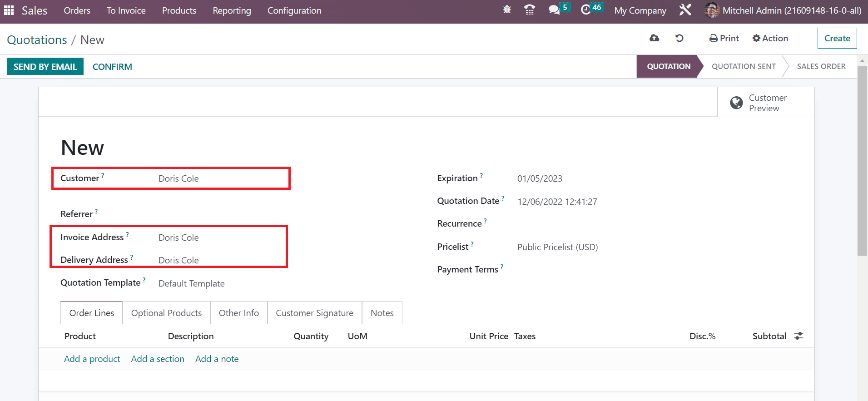
Task: Select the Quotation status stage
Action: (669, 66)
